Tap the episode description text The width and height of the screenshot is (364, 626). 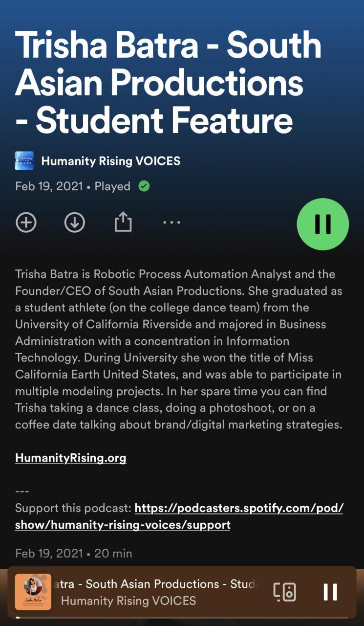point(179,349)
